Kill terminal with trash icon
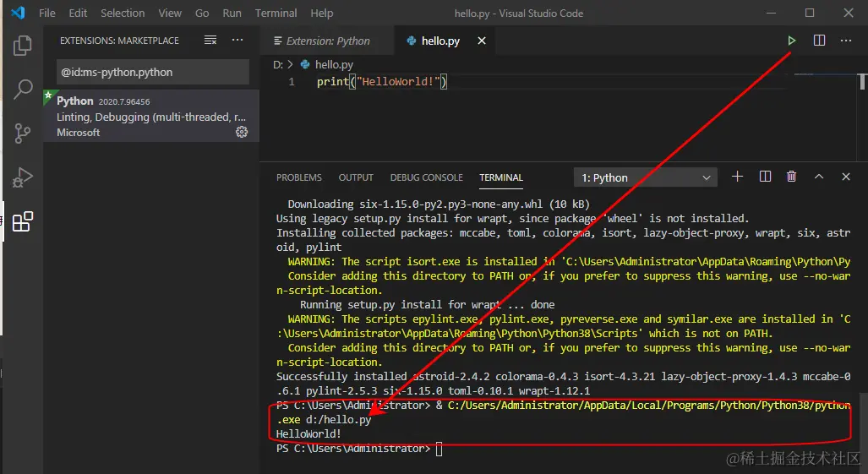The image size is (868, 474). point(792,177)
